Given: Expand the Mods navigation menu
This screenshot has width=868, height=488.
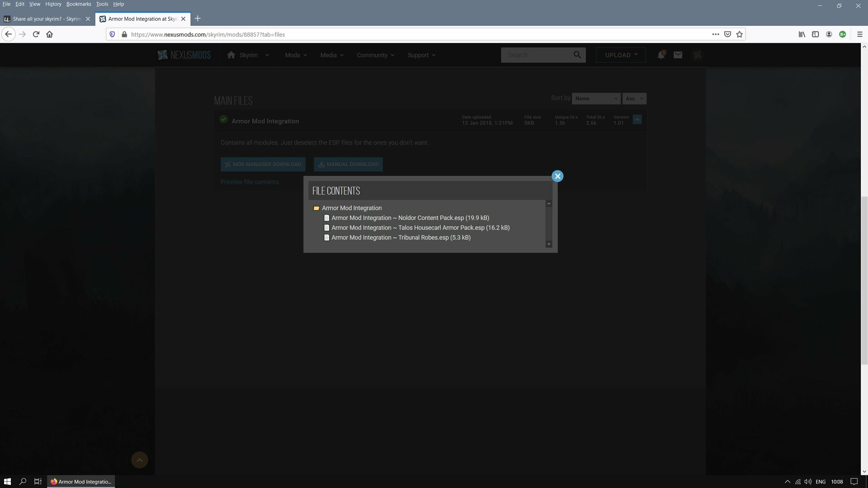Looking at the screenshot, I should [x=296, y=55].
